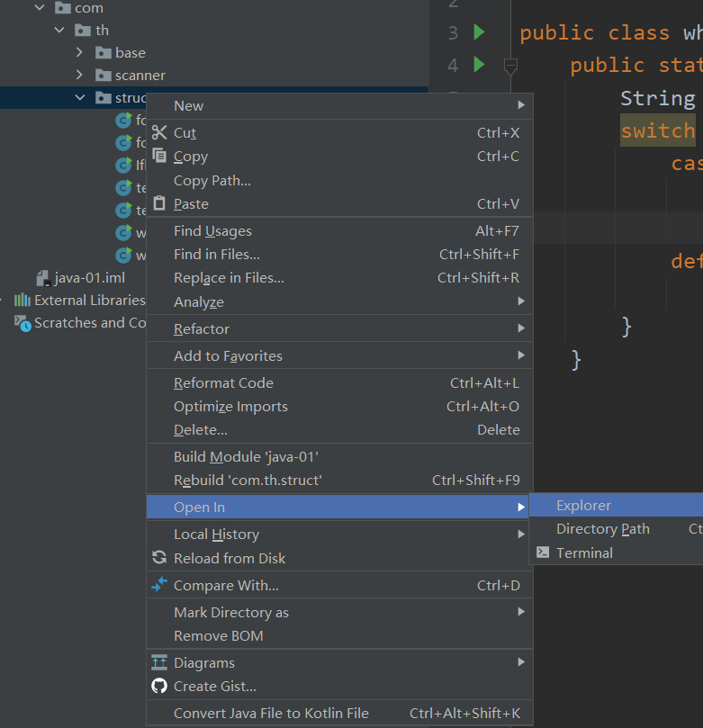Click the struct folder icon

point(104,97)
